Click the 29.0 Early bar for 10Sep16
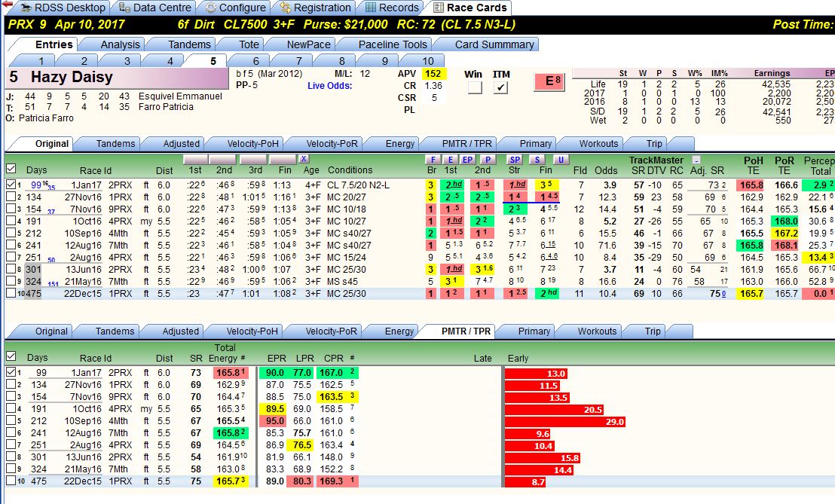 565,422
